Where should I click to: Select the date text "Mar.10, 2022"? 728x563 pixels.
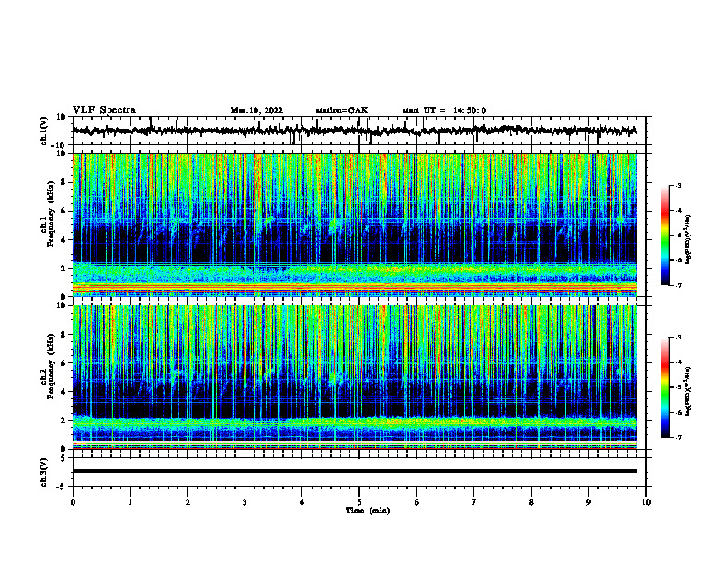[x=256, y=110]
